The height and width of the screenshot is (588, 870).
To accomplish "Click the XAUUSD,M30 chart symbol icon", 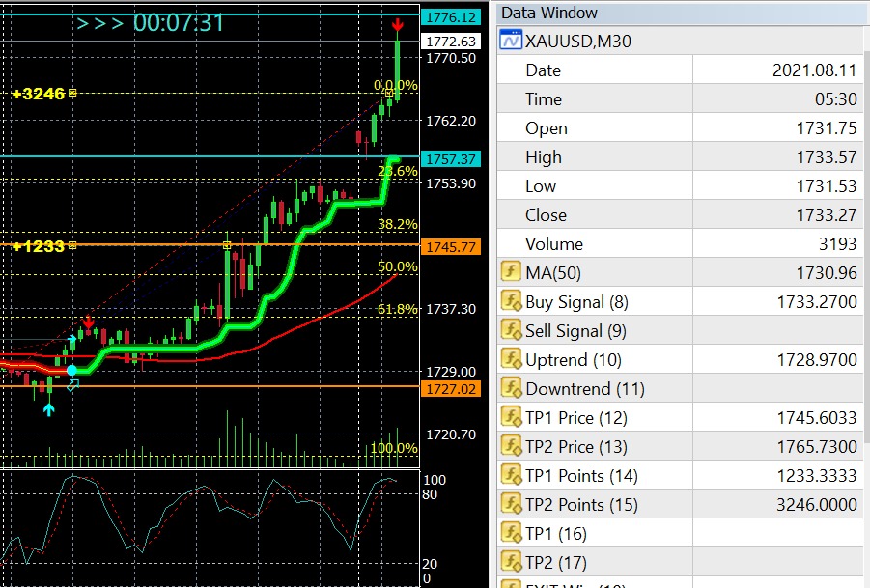I will pyautogui.click(x=511, y=41).
